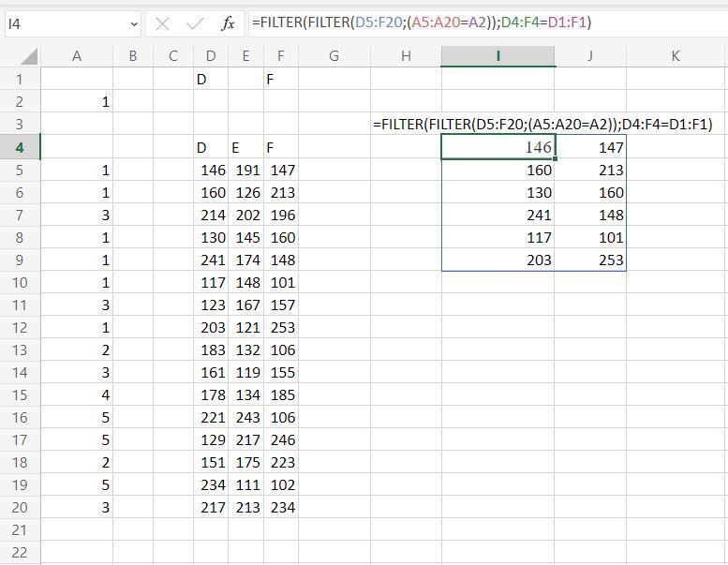The height and width of the screenshot is (565, 728).
Task: Click cell E10 with value 148
Action: (x=245, y=282)
